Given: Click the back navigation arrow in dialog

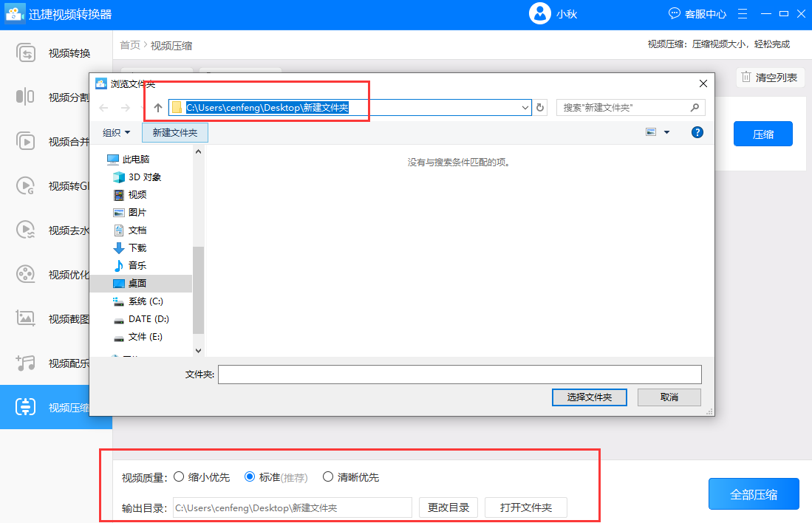Looking at the screenshot, I should point(103,108).
